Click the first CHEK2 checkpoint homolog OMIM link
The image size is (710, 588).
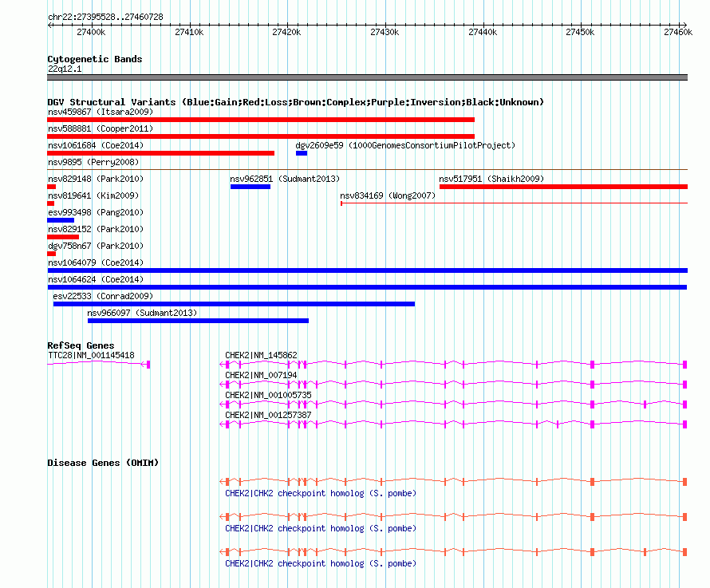coord(321,493)
